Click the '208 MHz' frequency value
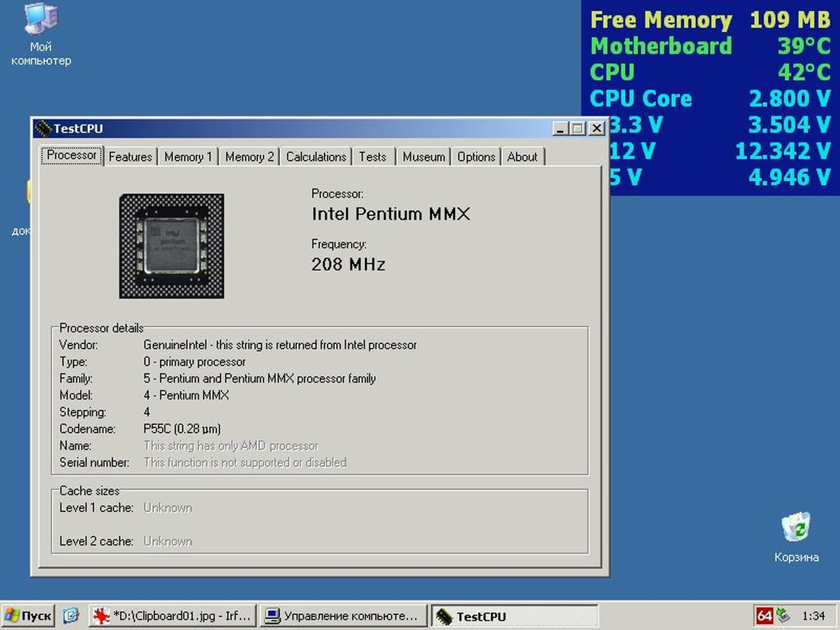The image size is (840, 630). click(348, 264)
